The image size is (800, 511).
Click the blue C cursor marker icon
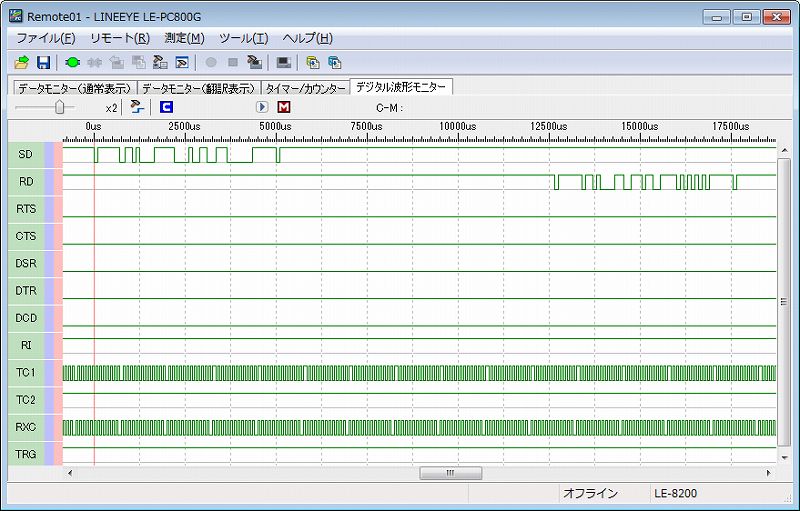tap(166, 107)
